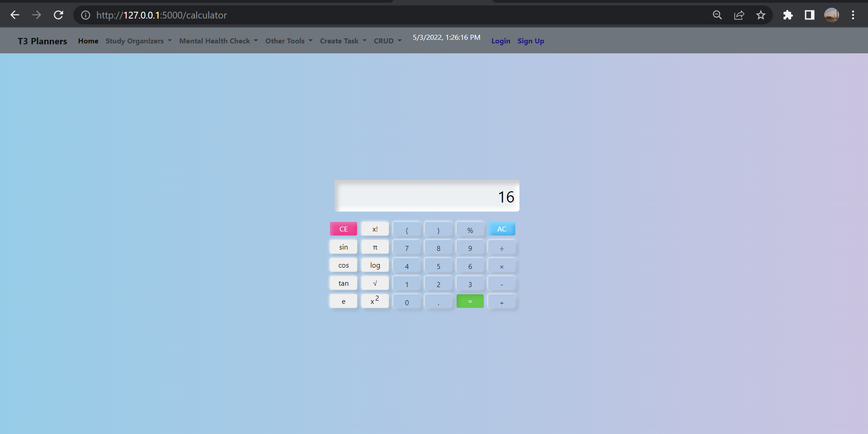Click the page reload icon
868x434 pixels.
point(59,15)
